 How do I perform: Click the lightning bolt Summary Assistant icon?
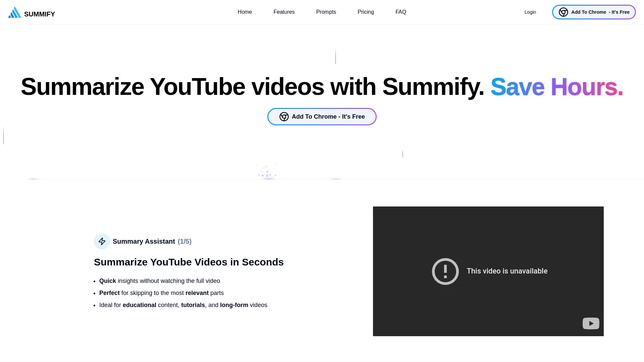coord(102,241)
